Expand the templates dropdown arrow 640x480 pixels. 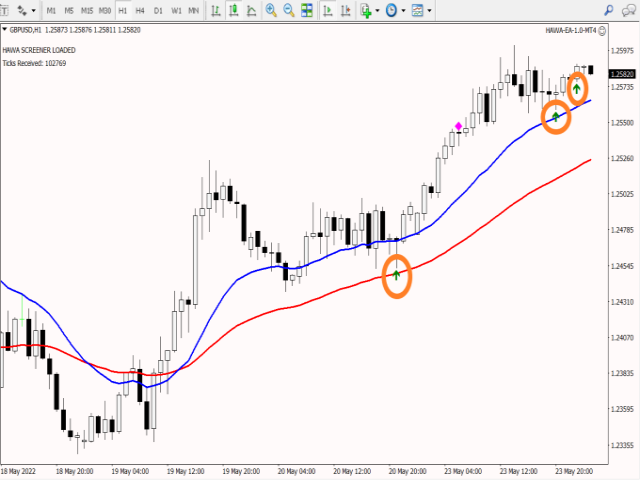(x=429, y=11)
